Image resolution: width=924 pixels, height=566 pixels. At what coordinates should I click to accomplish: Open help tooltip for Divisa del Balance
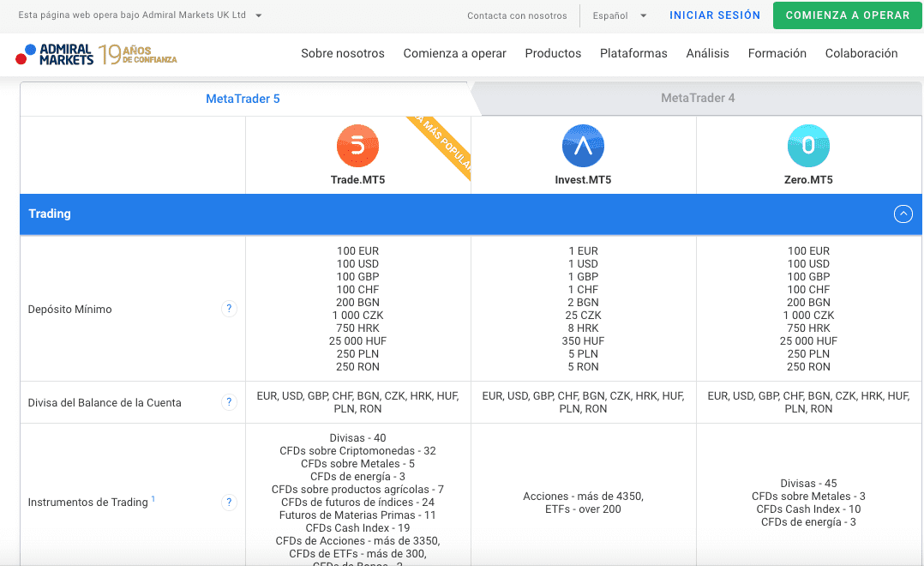point(229,402)
